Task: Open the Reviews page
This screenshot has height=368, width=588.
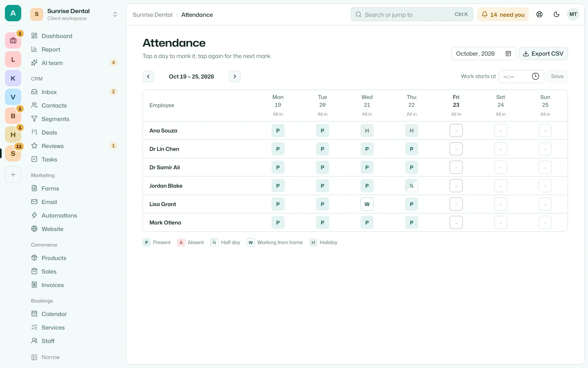Action: click(74, 146)
